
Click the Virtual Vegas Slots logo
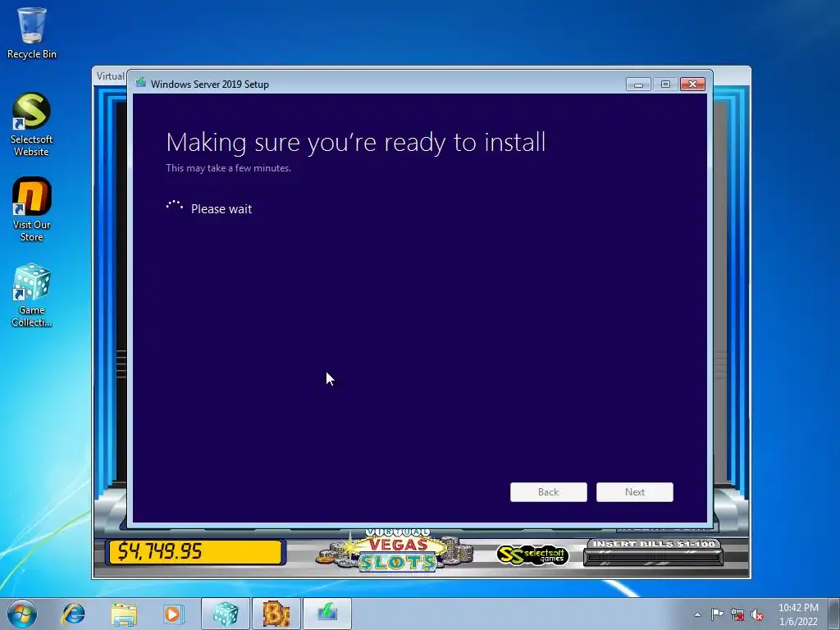(x=397, y=550)
